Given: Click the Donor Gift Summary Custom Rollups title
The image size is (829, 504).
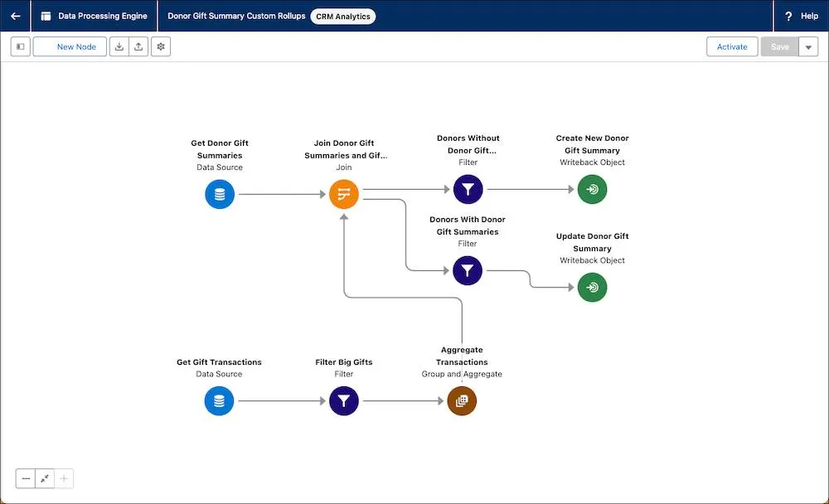Looking at the screenshot, I should click(x=236, y=16).
